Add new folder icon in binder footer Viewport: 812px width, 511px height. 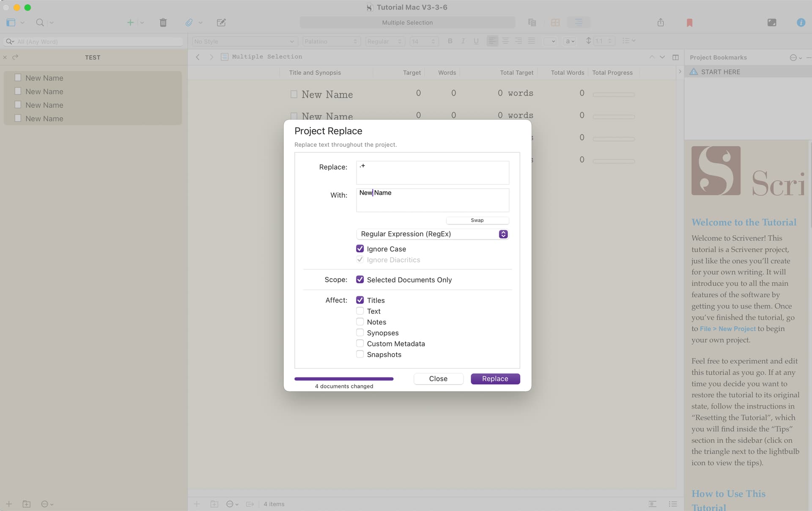click(27, 504)
